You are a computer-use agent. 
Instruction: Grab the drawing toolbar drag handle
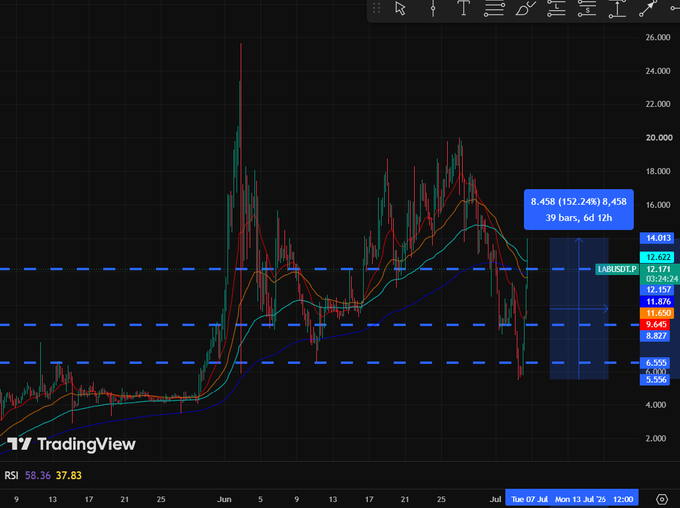click(376, 8)
